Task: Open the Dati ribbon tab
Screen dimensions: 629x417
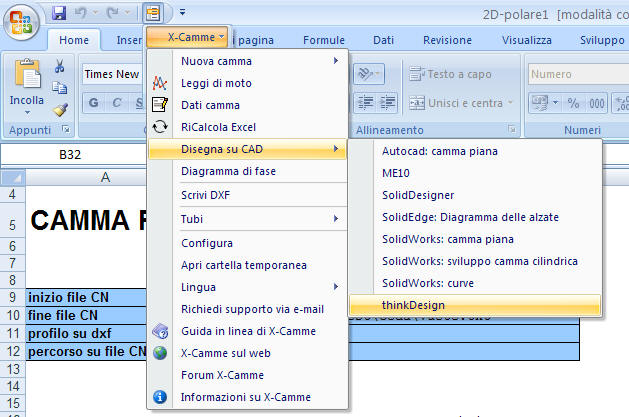Action: tap(383, 40)
